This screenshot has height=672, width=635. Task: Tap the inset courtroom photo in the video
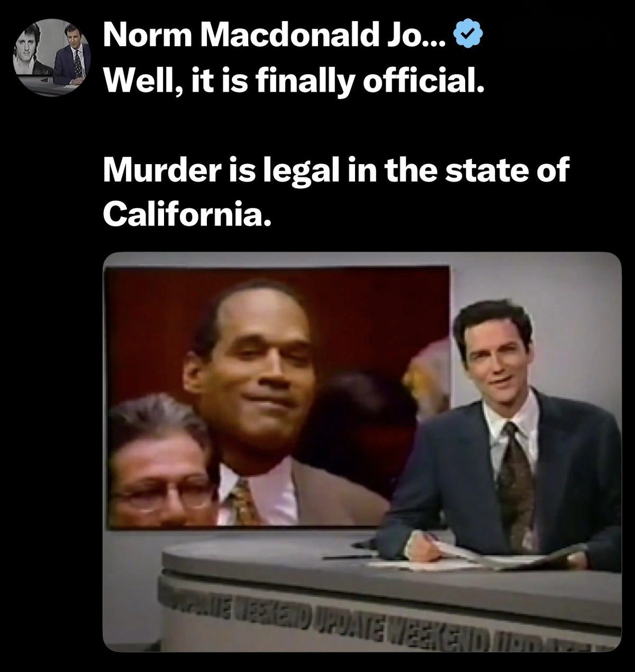[277, 397]
